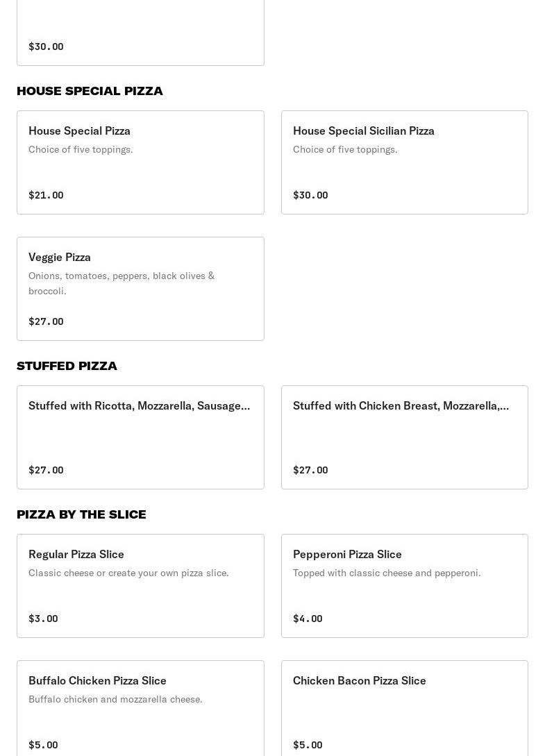Click 'Choice of five toppings' under Sicilian
The height and width of the screenshot is (756, 545).
[345, 149]
